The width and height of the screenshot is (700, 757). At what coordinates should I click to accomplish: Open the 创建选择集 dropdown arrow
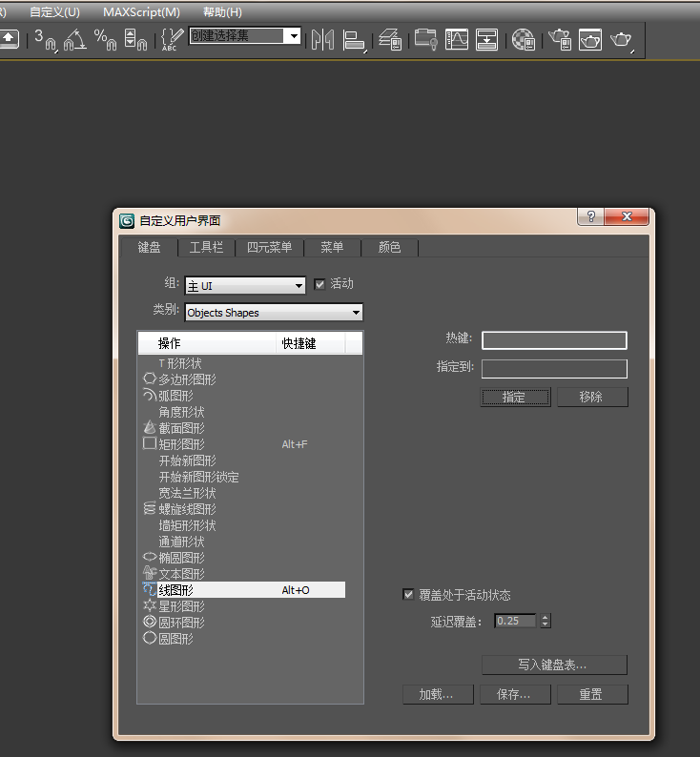point(294,35)
